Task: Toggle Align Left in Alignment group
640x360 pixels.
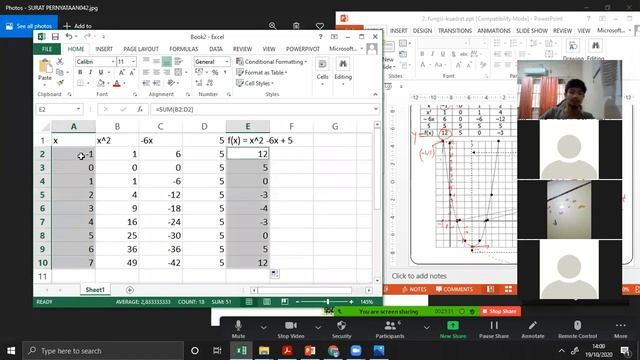Action: pos(146,72)
